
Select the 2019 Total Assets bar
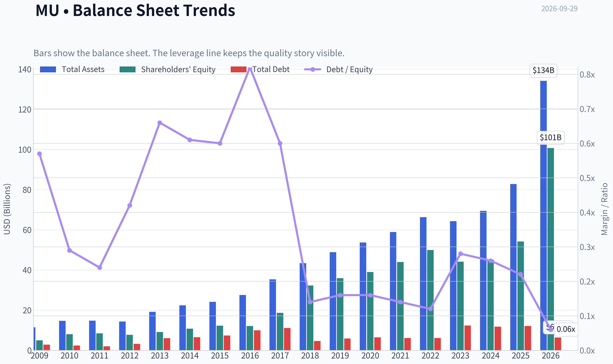333,301
